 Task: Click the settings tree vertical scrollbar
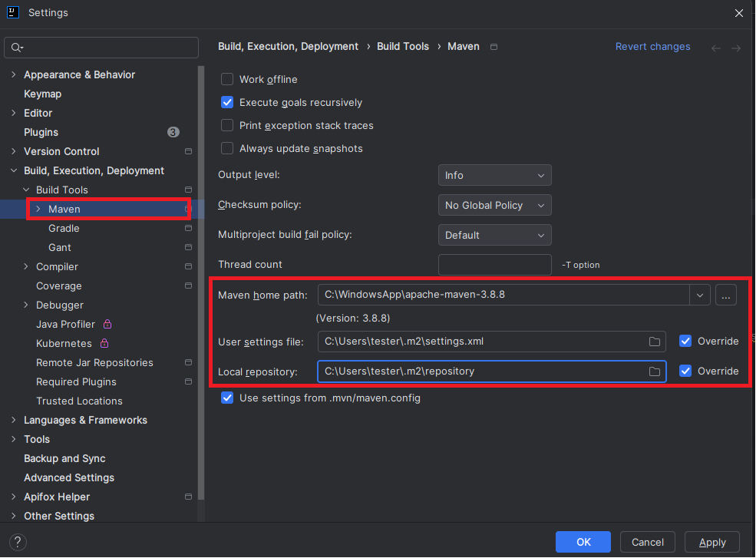tap(201, 282)
